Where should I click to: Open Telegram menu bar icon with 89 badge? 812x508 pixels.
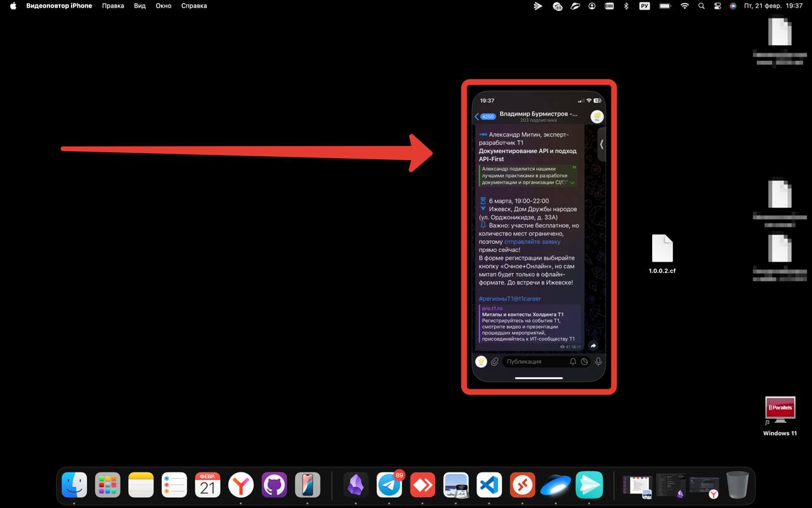tap(556, 6)
